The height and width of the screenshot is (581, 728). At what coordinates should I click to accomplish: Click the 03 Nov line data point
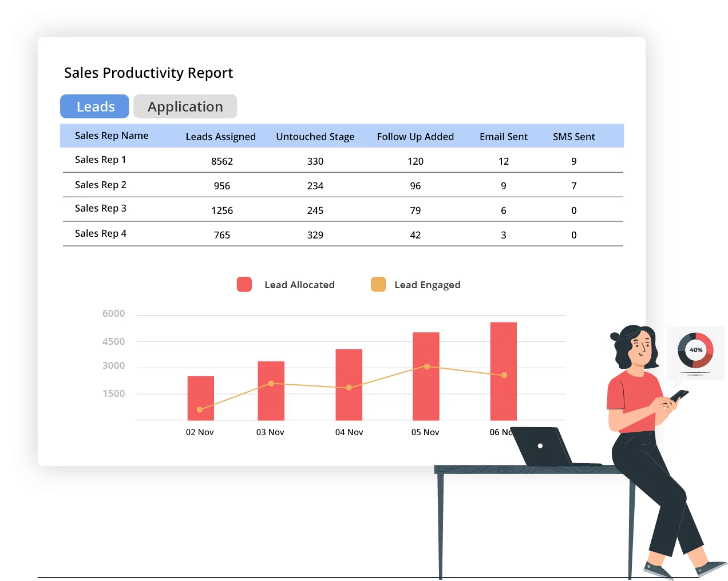tap(271, 384)
